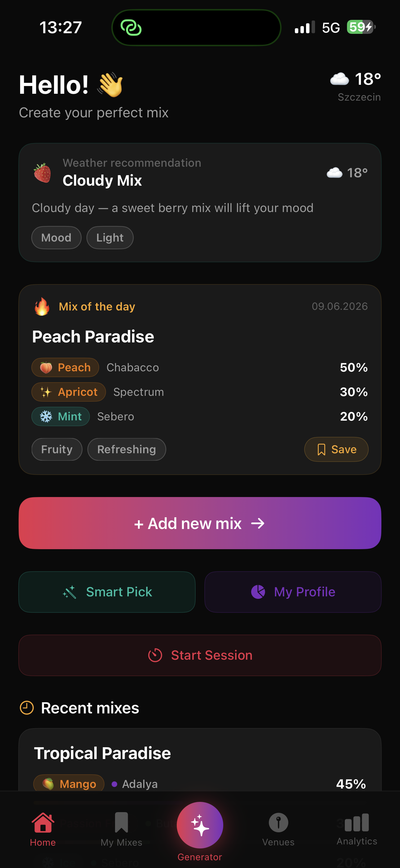The height and width of the screenshot is (868, 400).
Task: Tap the Mix of the day fire icon
Action: (42, 306)
